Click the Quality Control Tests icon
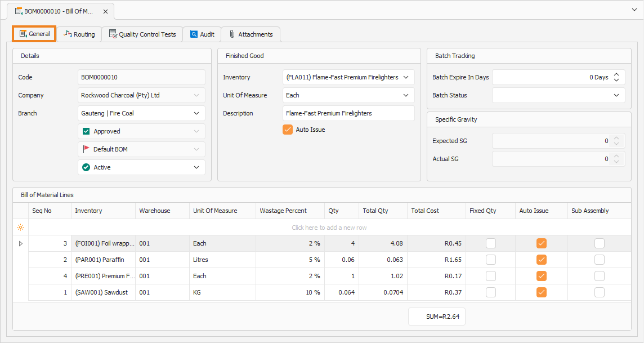644x343 pixels. point(113,34)
